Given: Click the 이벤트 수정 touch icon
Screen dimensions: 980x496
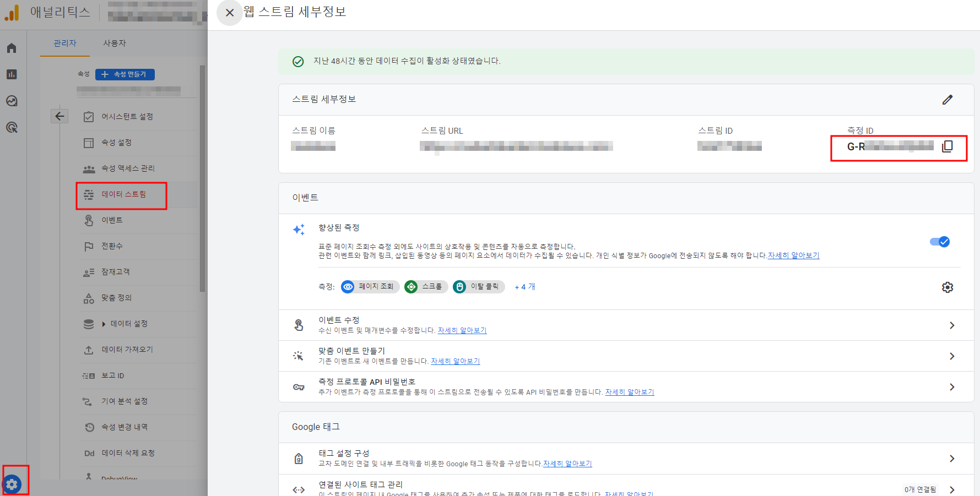Looking at the screenshot, I should tap(299, 325).
